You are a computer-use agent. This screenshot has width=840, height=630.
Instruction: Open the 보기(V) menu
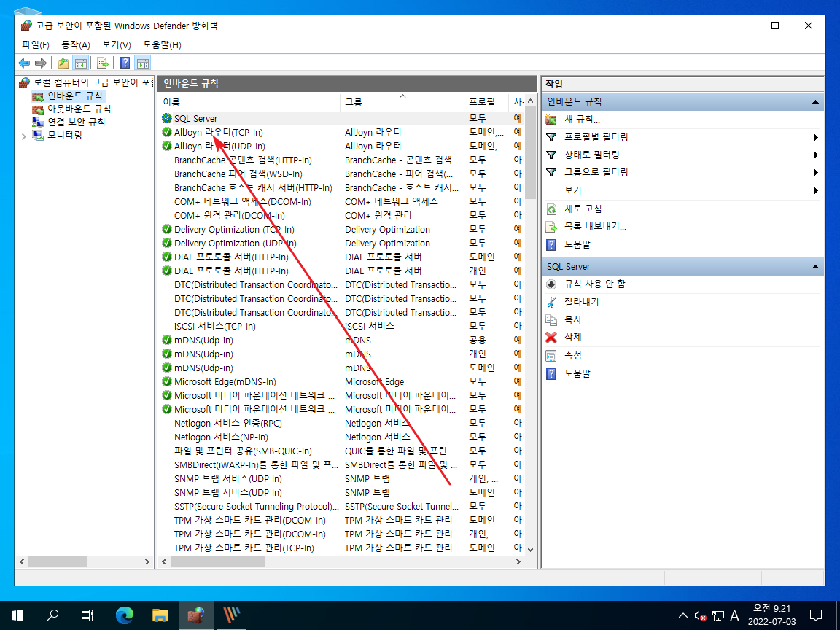tap(116, 45)
